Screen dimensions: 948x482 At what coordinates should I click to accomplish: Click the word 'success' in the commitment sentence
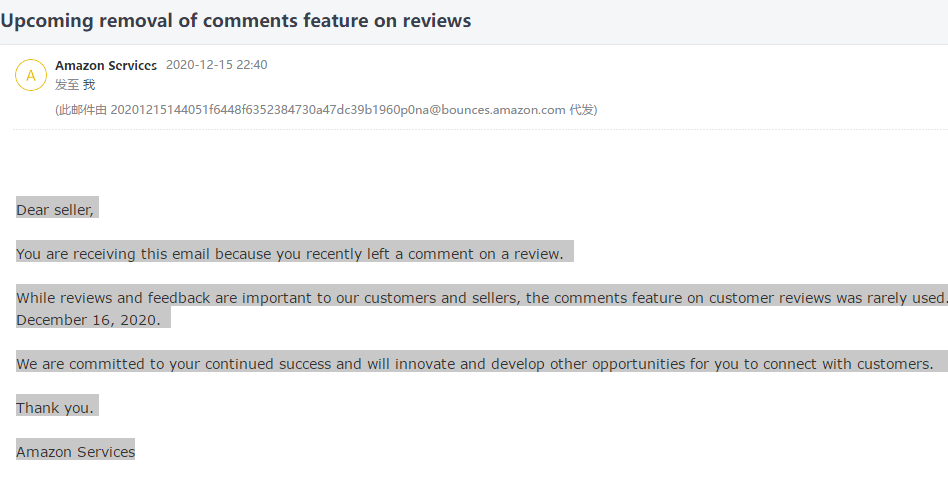(305, 363)
